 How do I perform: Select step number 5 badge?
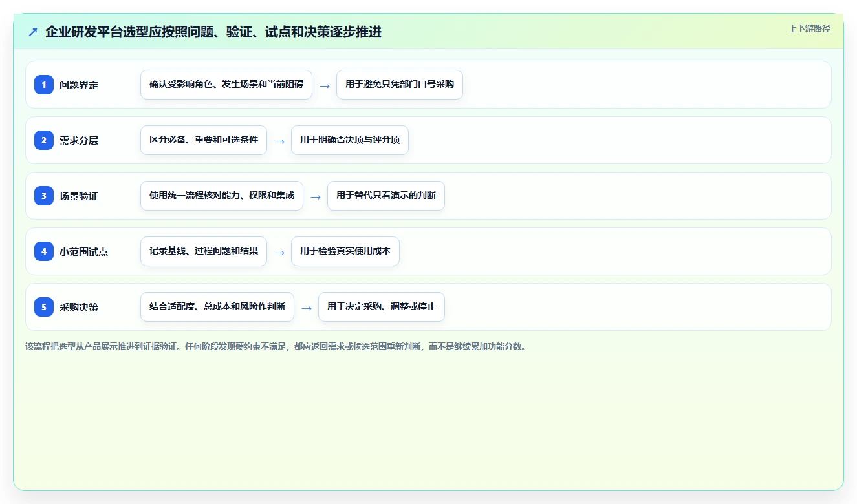[44, 307]
